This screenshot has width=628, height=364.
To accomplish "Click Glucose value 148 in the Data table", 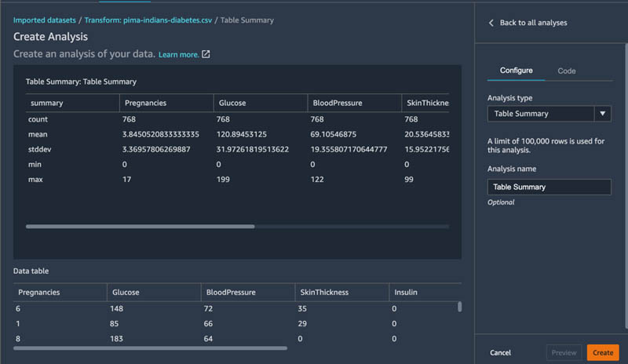I will [x=116, y=309].
